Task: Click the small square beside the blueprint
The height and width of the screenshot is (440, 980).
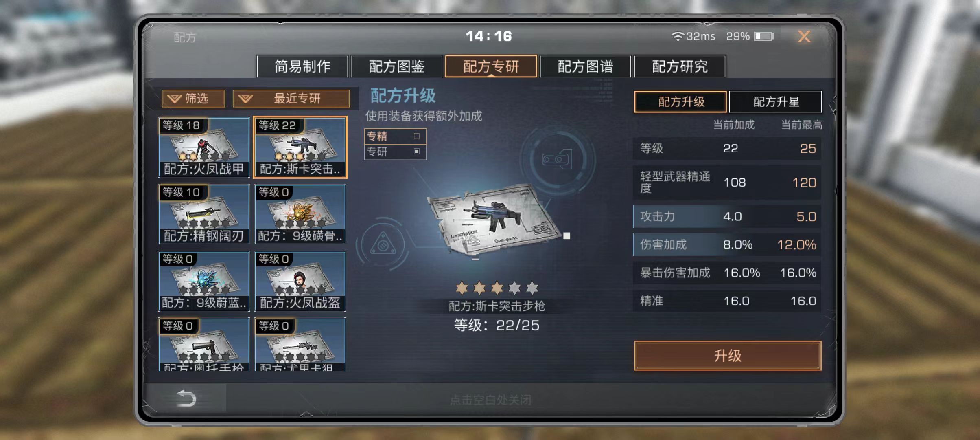Action: point(567,235)
